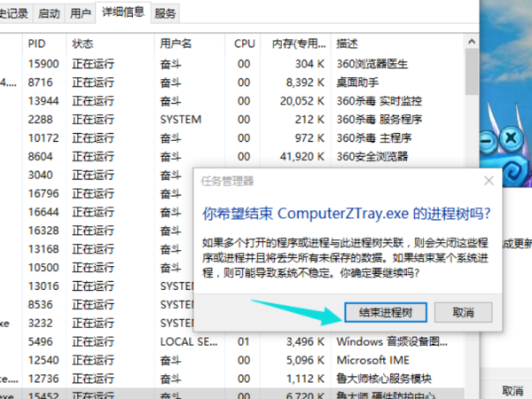
Task: Click PID 13168 cell
Action: [43, 249]
